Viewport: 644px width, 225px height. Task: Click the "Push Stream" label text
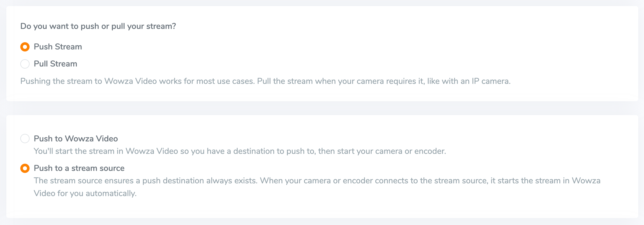[x=58, y=47]
